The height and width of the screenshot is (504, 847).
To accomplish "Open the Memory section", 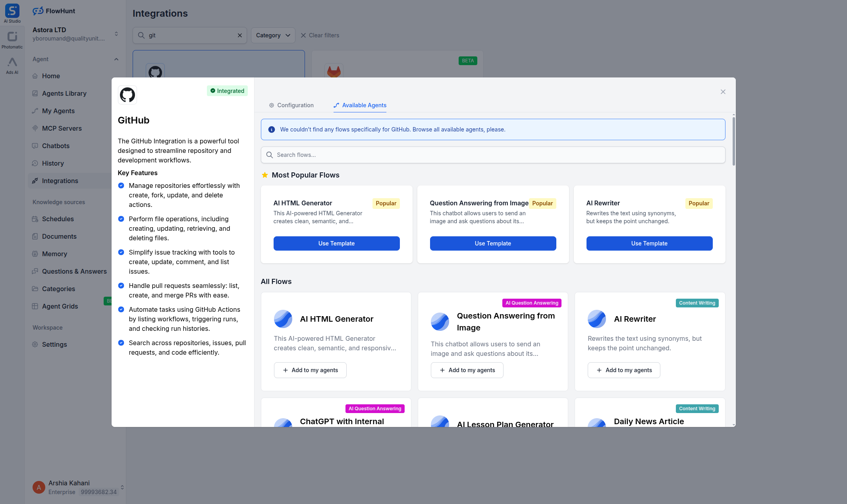I will coord(55,254).
